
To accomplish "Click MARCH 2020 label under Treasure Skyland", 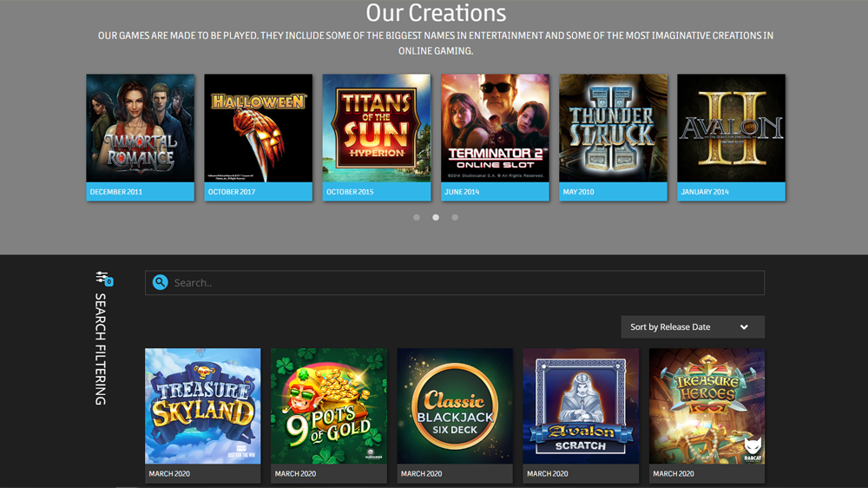I will tap(169, 473).
